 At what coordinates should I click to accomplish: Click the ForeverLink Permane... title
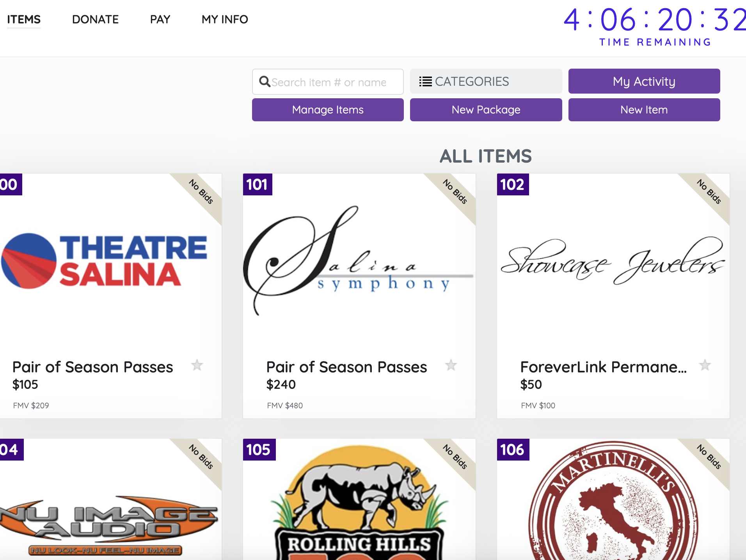pos(603,367)
